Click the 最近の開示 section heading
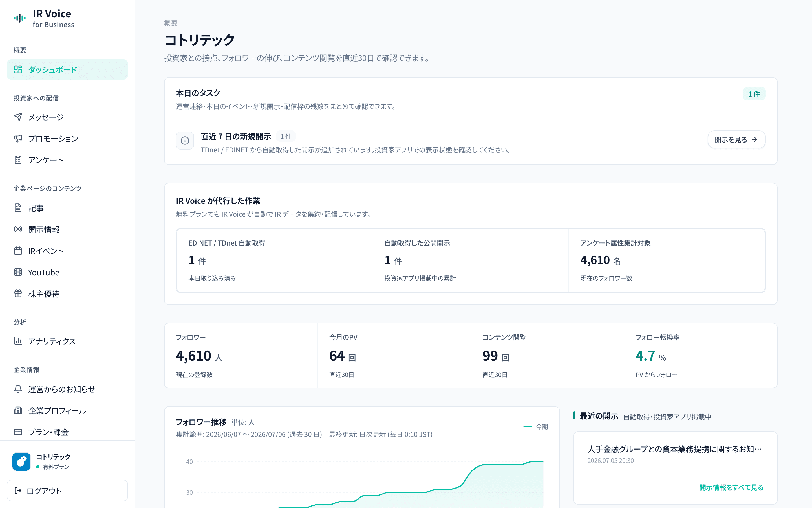This screenshot has width=812, height=508. click(x=599, y=416)
